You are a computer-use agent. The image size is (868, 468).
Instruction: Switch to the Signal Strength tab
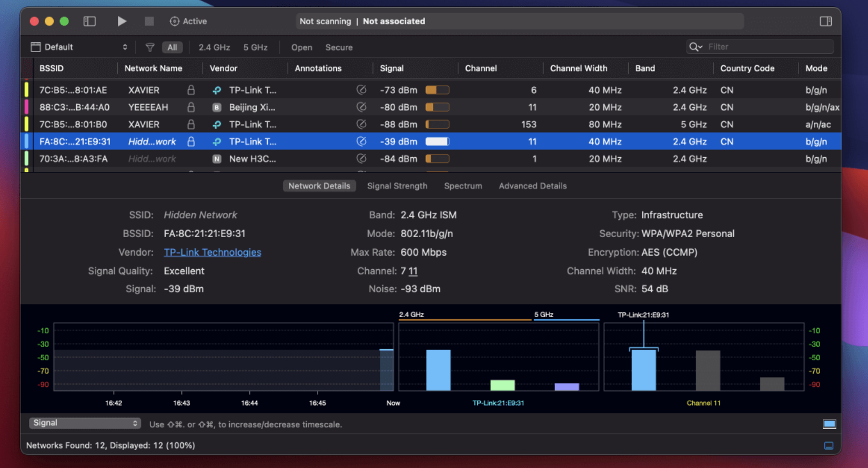[x=397, y=186]
